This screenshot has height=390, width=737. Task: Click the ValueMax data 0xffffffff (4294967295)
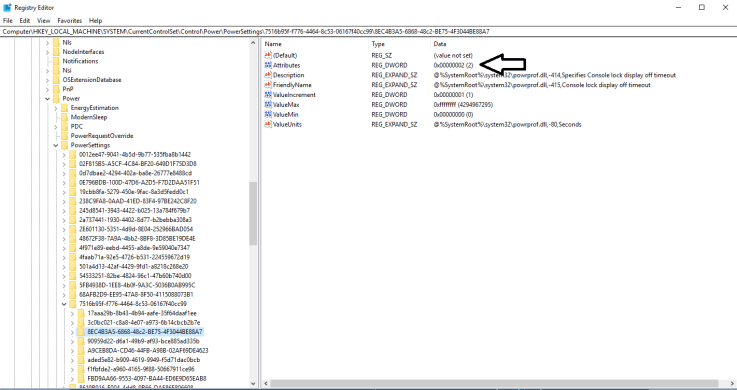click(x=463, y=105)
